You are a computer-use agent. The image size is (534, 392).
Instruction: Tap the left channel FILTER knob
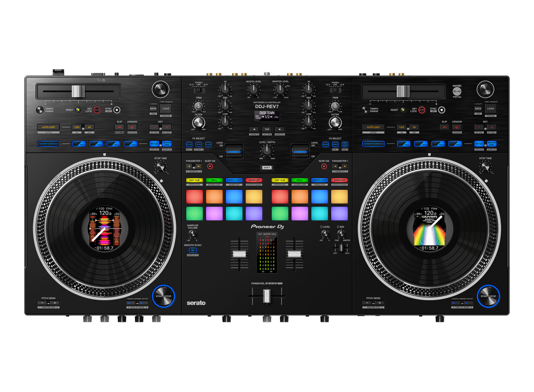pos(199,123)
